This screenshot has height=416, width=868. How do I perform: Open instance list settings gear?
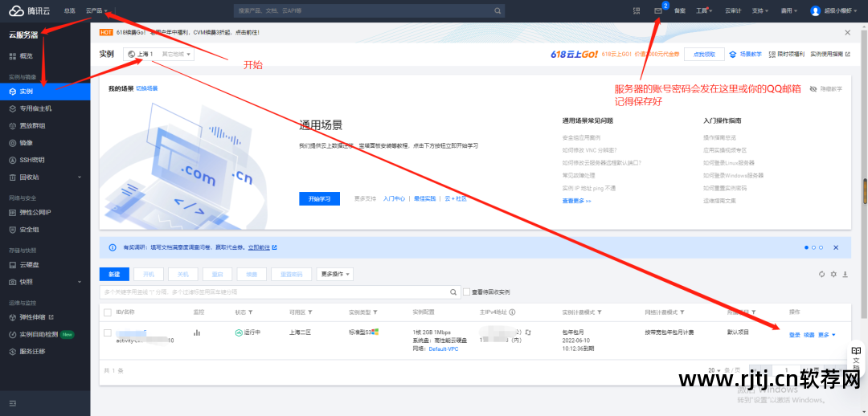click(833, 275)
